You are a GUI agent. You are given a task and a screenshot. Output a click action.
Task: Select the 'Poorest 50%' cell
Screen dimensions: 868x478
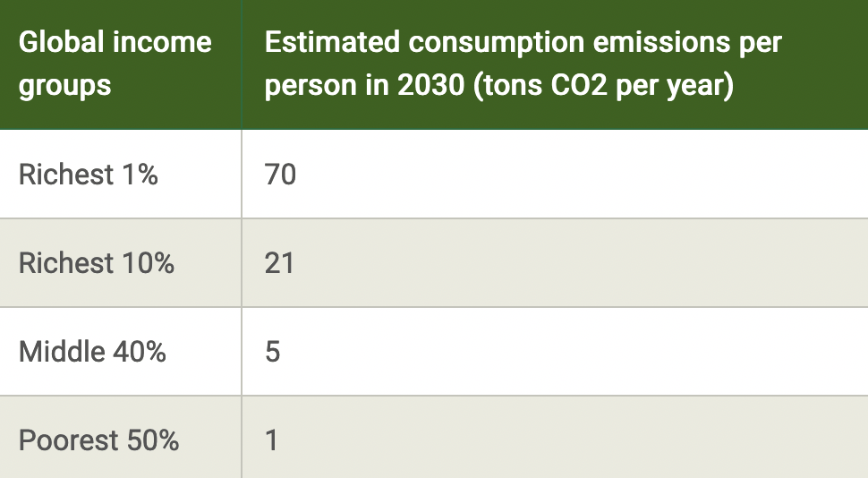98,440
